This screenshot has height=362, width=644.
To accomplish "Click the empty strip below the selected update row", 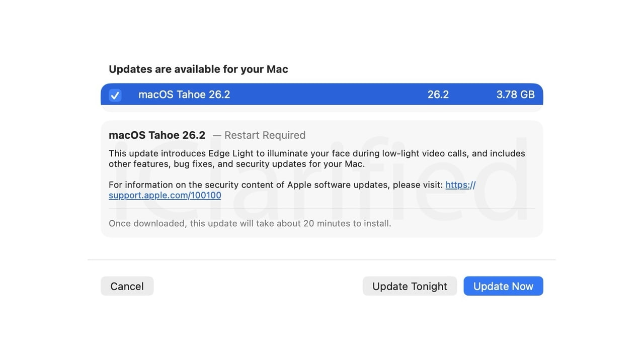I will click(322, 109).
